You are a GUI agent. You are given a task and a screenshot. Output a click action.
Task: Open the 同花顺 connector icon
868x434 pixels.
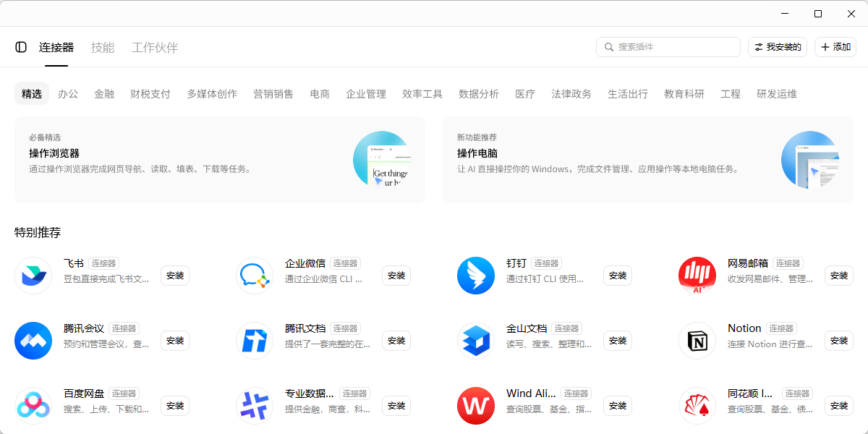click(697, 406)
